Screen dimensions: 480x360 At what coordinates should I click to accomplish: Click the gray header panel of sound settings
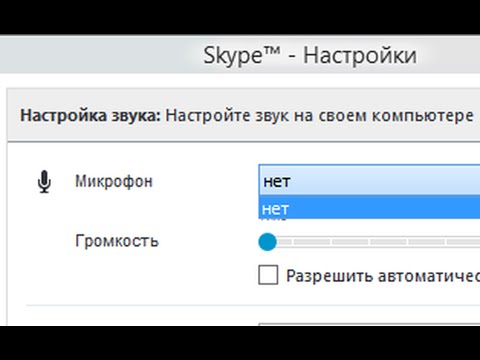[243, 115]
